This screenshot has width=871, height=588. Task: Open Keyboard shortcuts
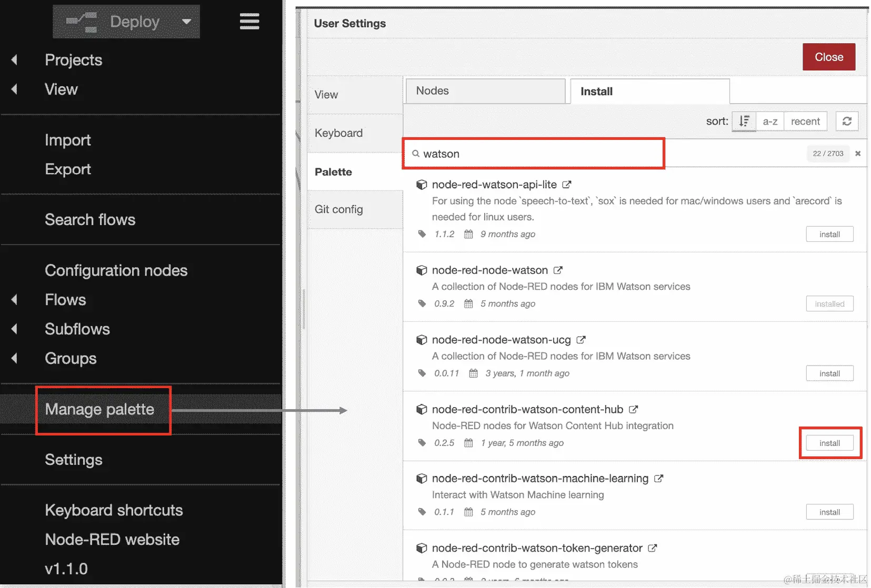coord(114,510)
